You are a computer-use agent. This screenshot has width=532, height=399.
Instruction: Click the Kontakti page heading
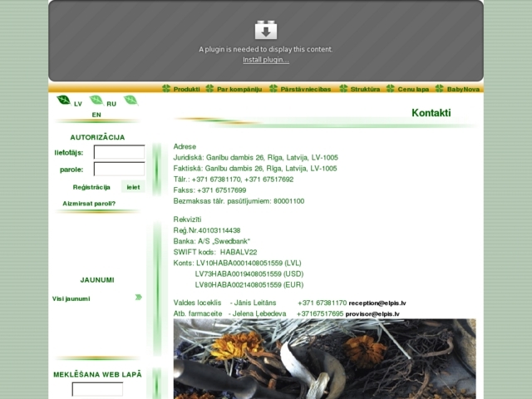(431, 113)
